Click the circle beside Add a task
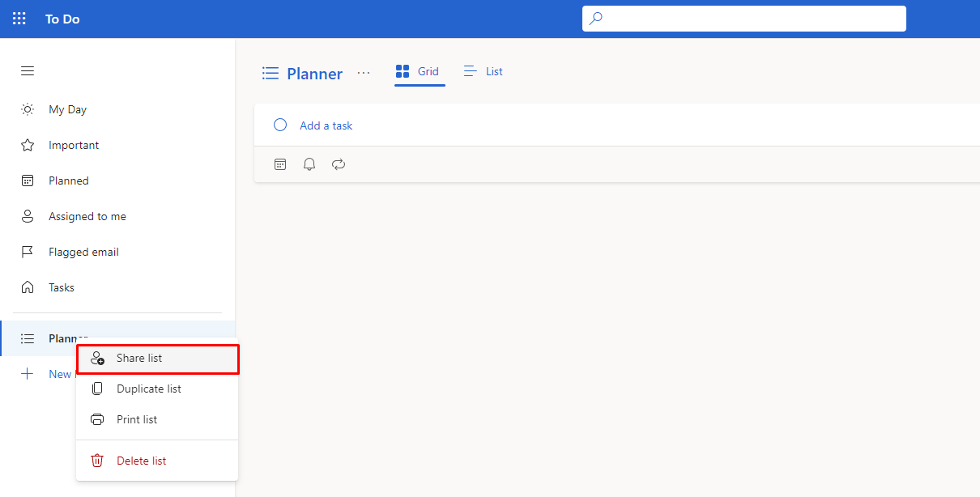Viewport: 980px width, 497px height. pos(280,125)
